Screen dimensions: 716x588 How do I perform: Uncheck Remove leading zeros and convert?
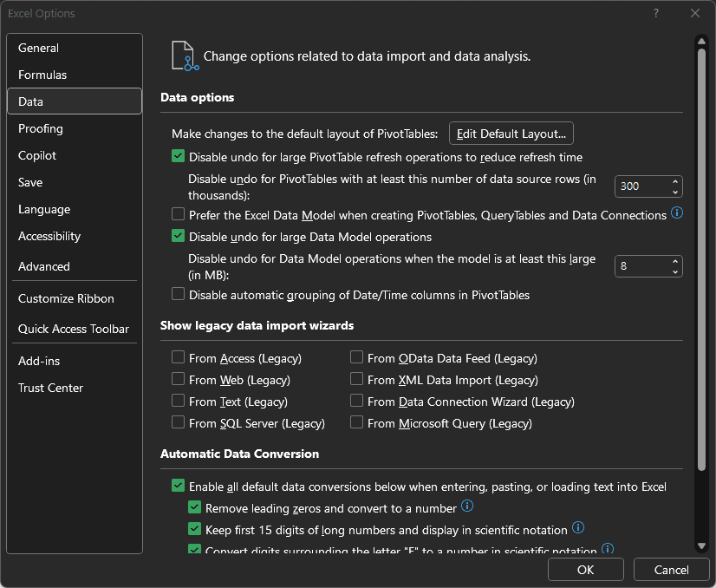point(194,507)
